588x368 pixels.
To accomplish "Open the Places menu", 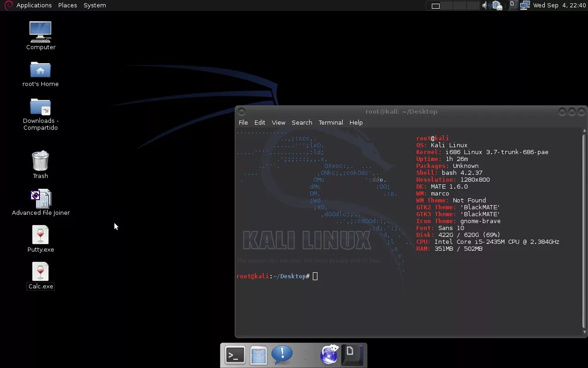I will [x=68, y=5].
